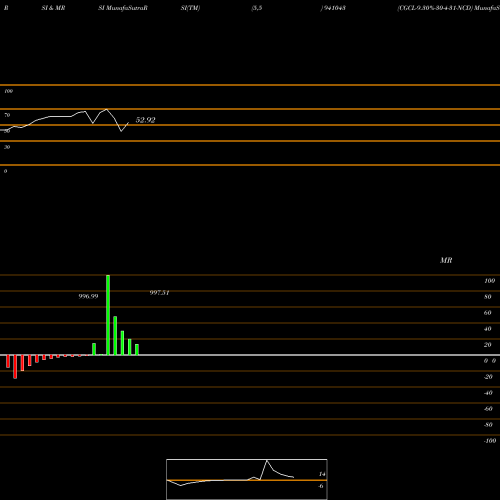
Task: Click the tallest green MR histogram bar
Action: [108, 315]
